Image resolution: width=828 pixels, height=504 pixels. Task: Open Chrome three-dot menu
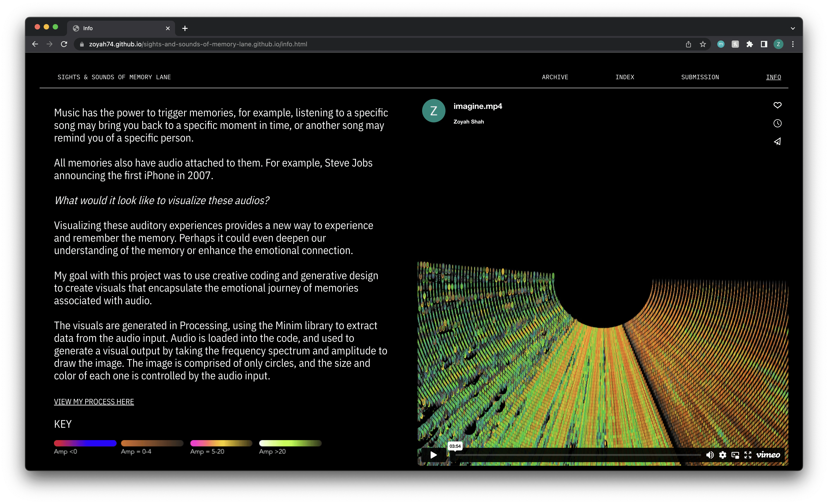coord(793,44)
